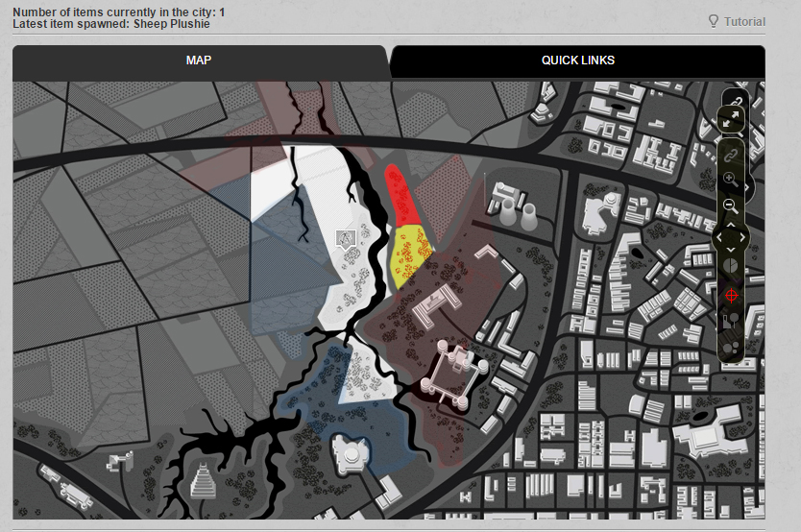Toggle the factory and tree landmarks icon
801x532 pixels.
[x=731, y=322]
